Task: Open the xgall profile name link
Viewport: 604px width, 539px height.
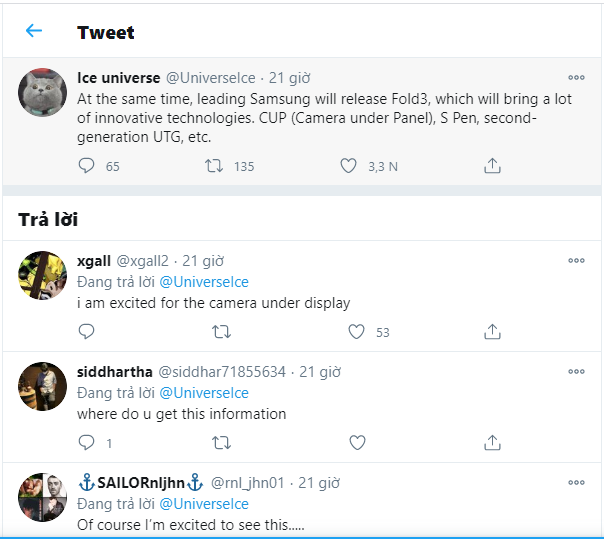Action: point(94,260)
